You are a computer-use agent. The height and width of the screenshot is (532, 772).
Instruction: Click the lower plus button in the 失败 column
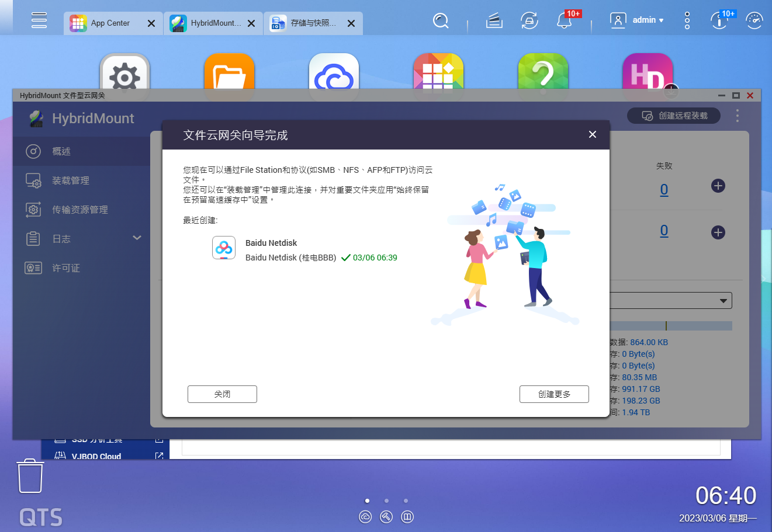(718, 232)
